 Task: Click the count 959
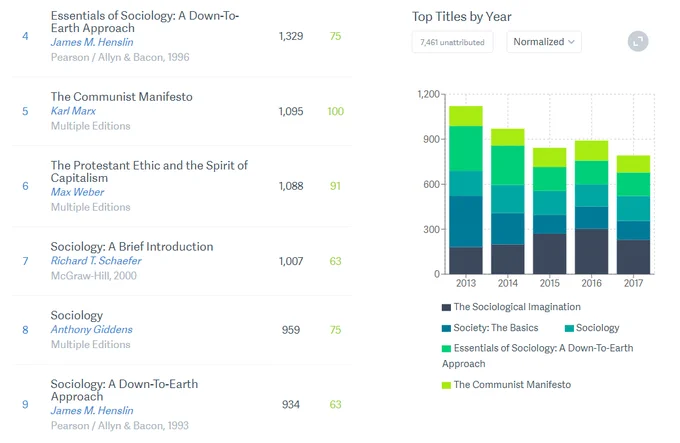pos(291,330)
